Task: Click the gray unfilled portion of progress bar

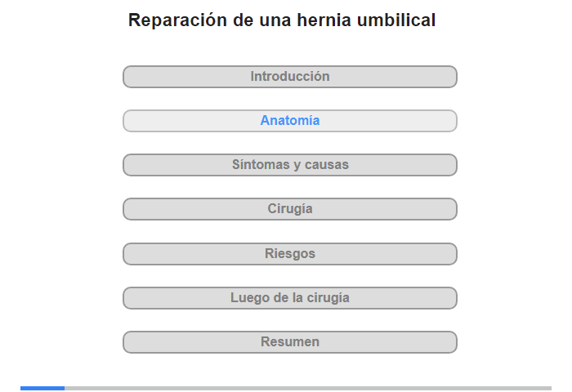Action: (x=308, y=389)
